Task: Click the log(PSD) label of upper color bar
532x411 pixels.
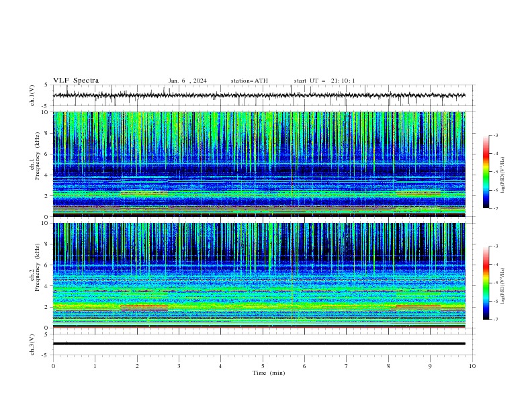Action: click(x=503, y=175)
